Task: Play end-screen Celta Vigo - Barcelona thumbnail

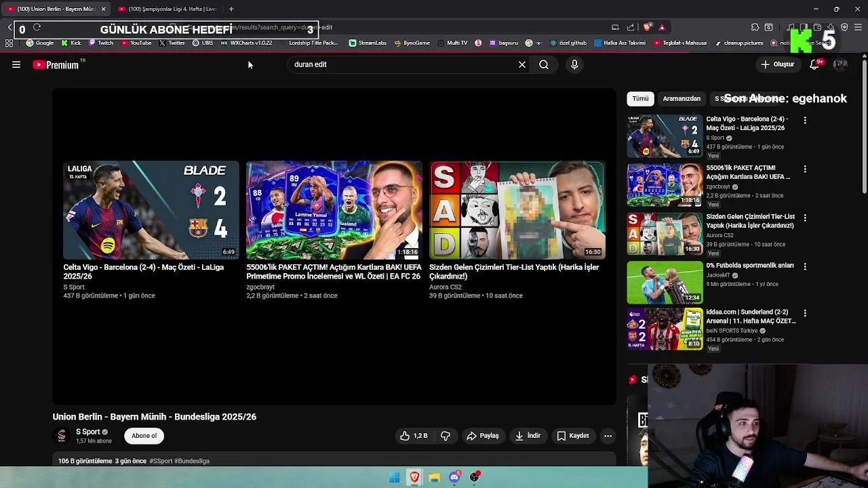Action: coord(151,210)
